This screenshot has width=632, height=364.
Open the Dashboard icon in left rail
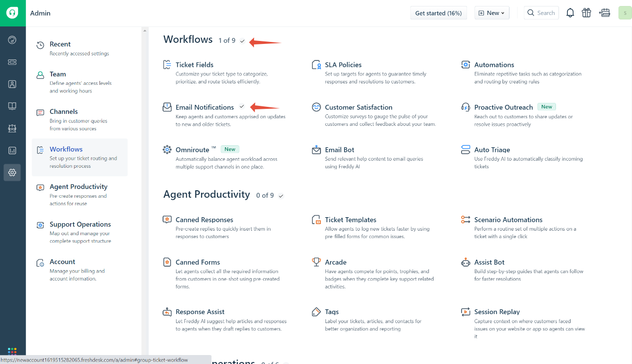pos(12,40)
